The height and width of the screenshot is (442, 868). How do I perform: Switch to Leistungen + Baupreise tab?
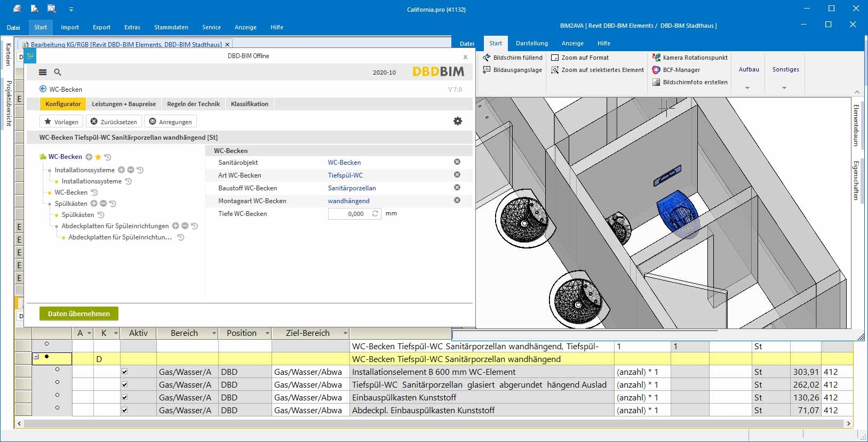coord(124,104)
